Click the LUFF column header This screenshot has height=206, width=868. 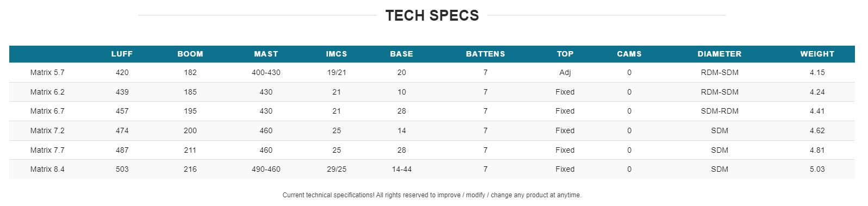(122, 54)
